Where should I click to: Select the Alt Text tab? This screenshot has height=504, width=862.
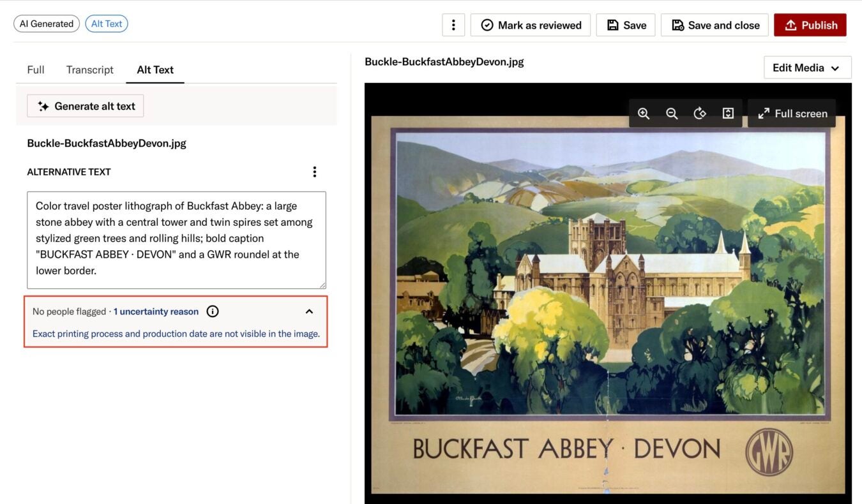click(x=155, y=70)
